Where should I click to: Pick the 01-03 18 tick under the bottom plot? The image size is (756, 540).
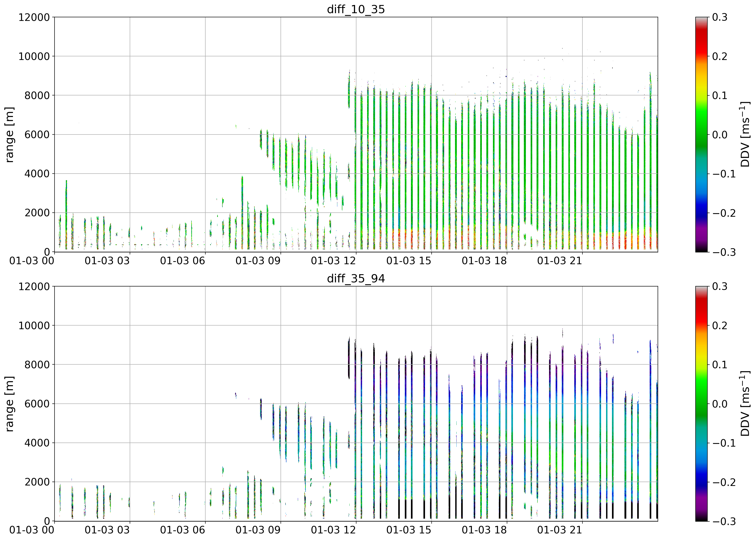484,530
